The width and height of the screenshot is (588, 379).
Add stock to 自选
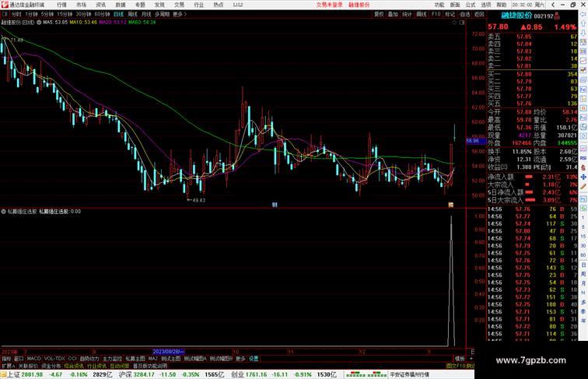pos(464,14)
